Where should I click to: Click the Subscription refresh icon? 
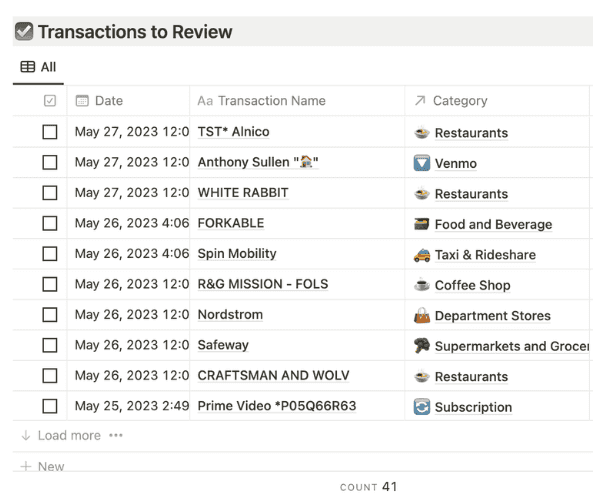click(x=422, y=407)
